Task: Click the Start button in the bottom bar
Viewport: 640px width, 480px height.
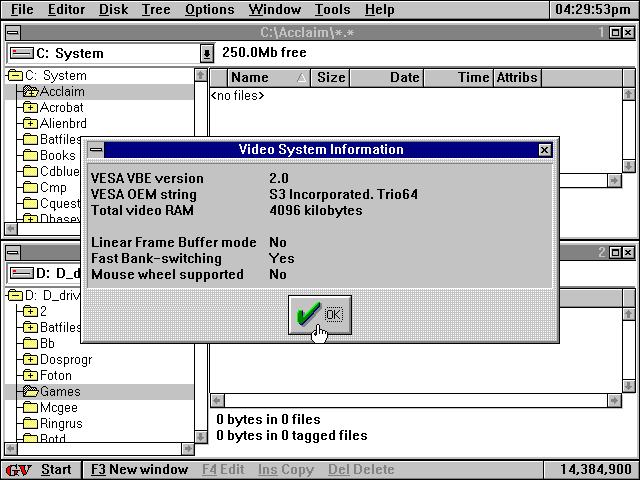Action: coord(56,470)
